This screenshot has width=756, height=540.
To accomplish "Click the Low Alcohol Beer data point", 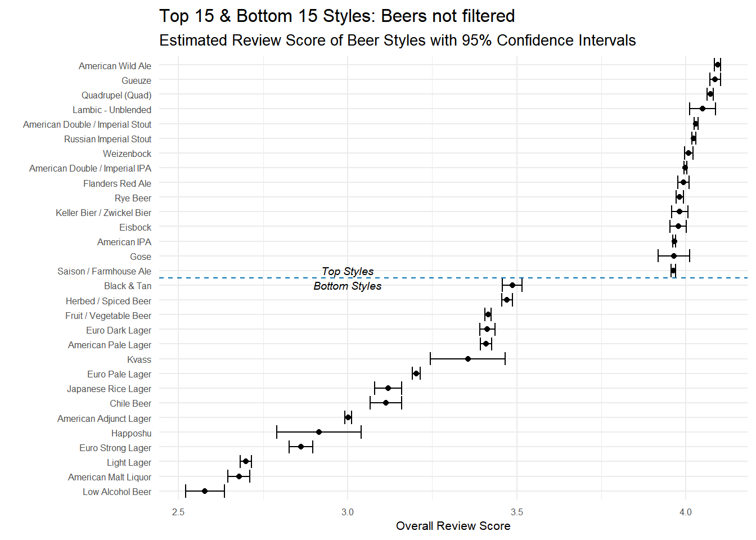I will [x=205, y=491].
